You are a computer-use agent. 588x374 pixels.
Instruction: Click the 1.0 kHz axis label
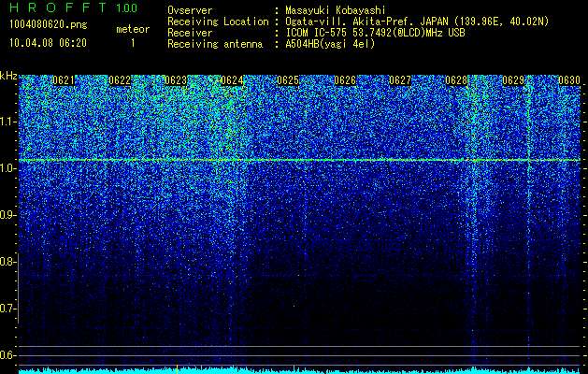click(x=7, y=168)
